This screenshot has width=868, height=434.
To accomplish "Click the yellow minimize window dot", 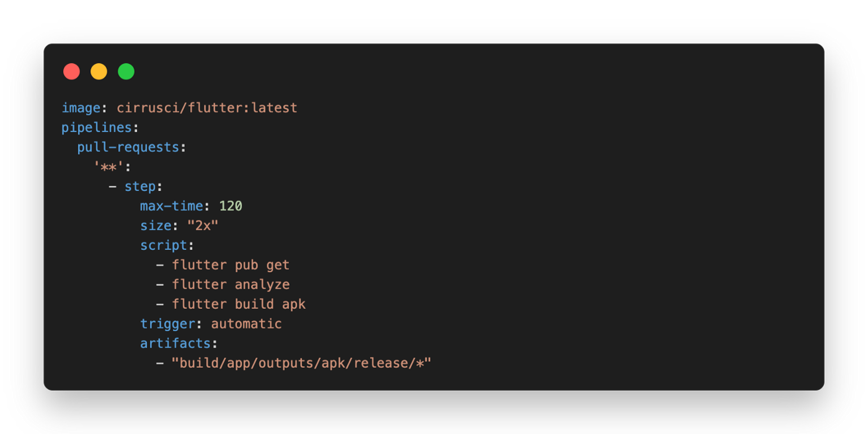I will pyautogui.click(x=99, y=72).
